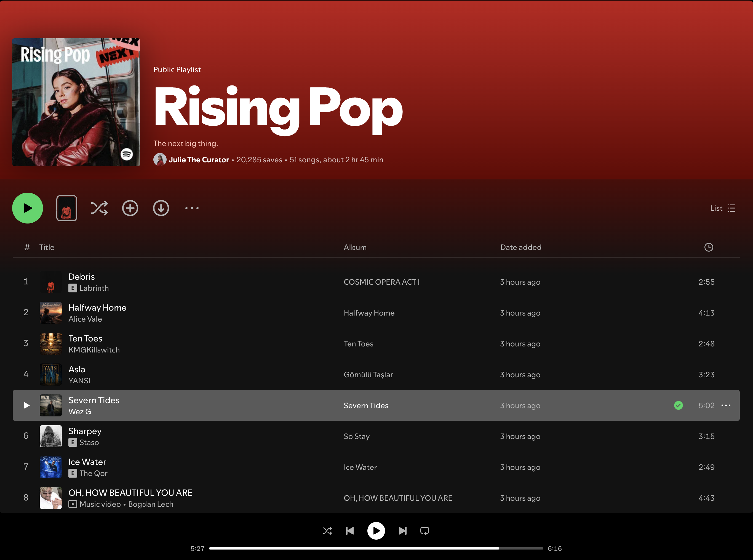753x560 pixels.
Task: Select the Halfway Home track title
Action: click(97, 308)
